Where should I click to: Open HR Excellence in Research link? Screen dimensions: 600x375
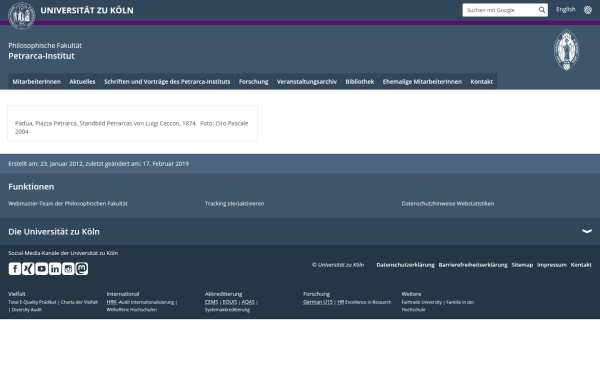[x=364, y=302]
